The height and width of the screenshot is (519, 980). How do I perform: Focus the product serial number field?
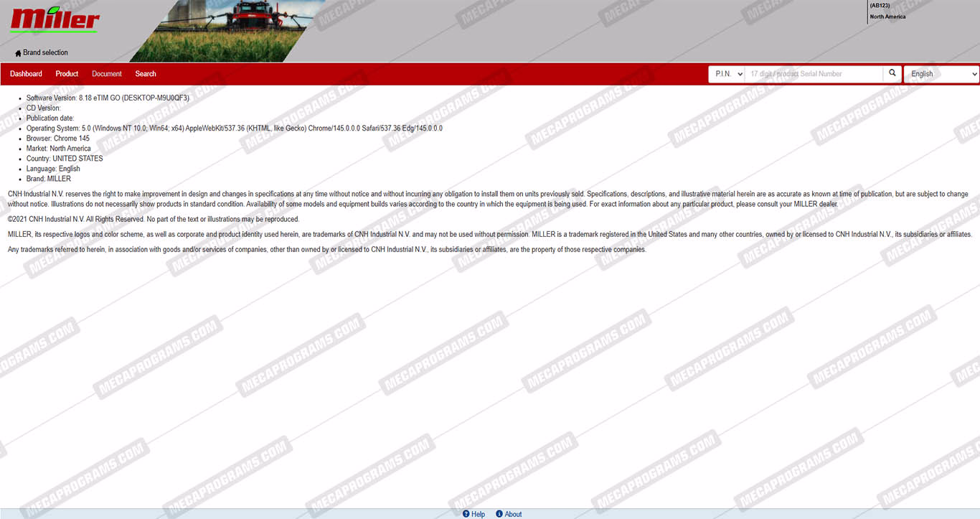tap(814, 74)
